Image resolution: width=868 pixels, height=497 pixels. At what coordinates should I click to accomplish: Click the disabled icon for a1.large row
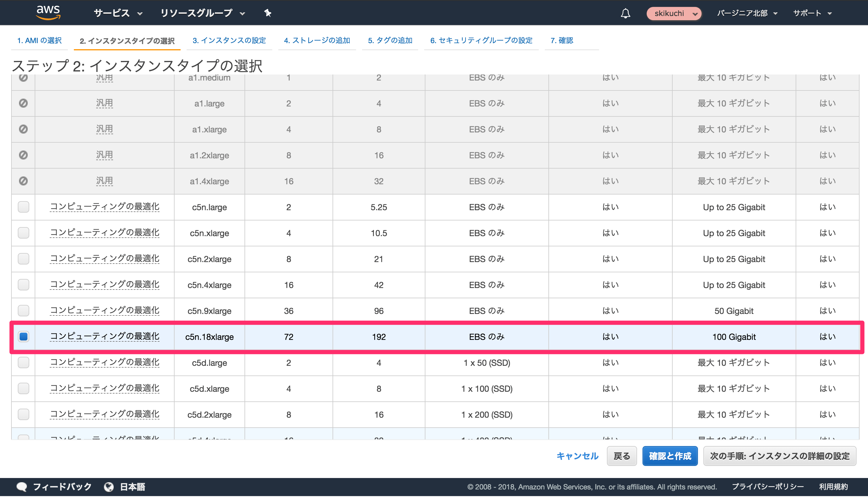tap(23, 103)
